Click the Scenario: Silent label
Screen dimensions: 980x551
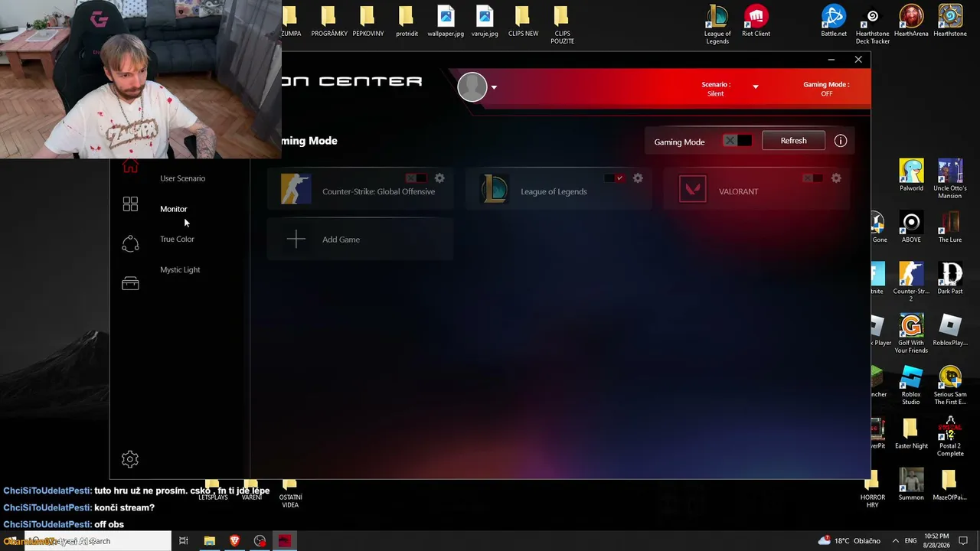click(x=716, y=89)
